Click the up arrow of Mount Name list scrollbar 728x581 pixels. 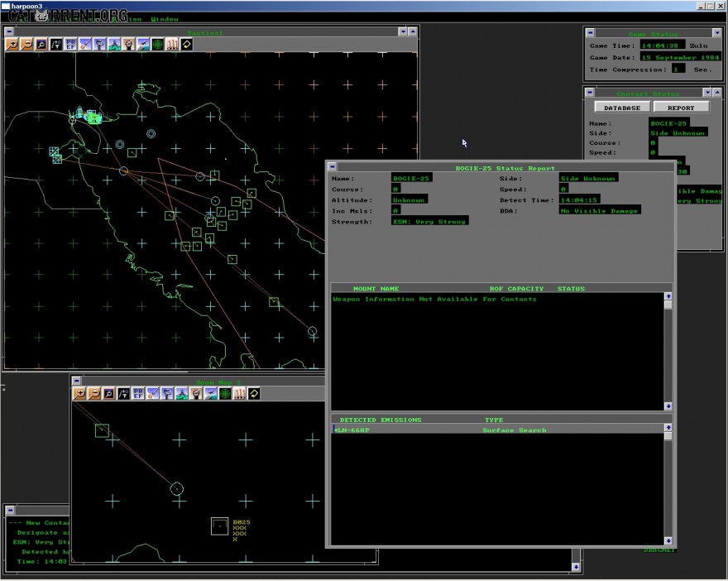668,295
